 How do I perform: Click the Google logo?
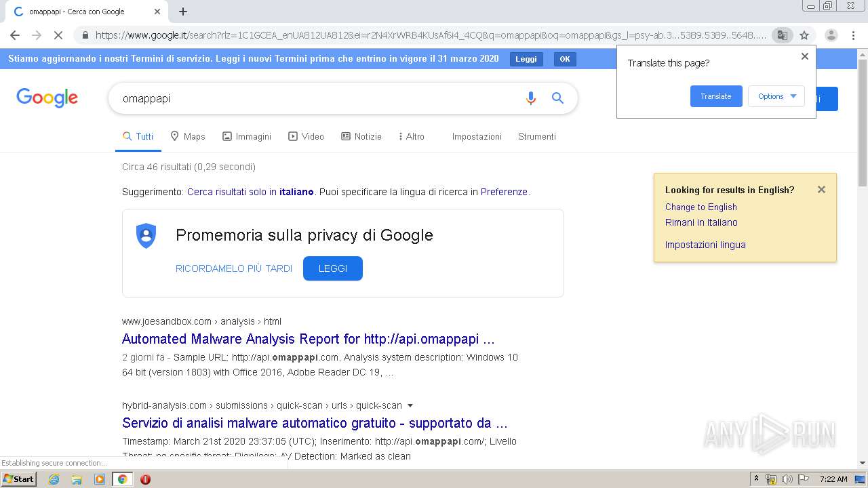(47, 98)
